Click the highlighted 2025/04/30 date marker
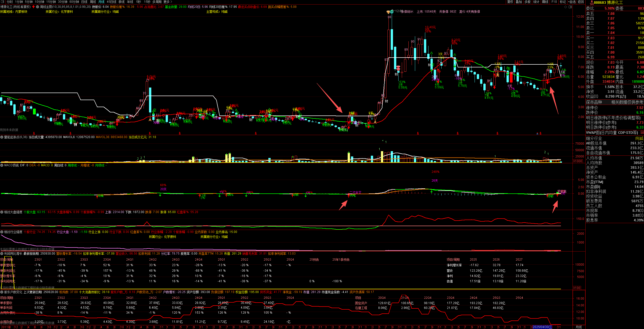 click(542, 327)
